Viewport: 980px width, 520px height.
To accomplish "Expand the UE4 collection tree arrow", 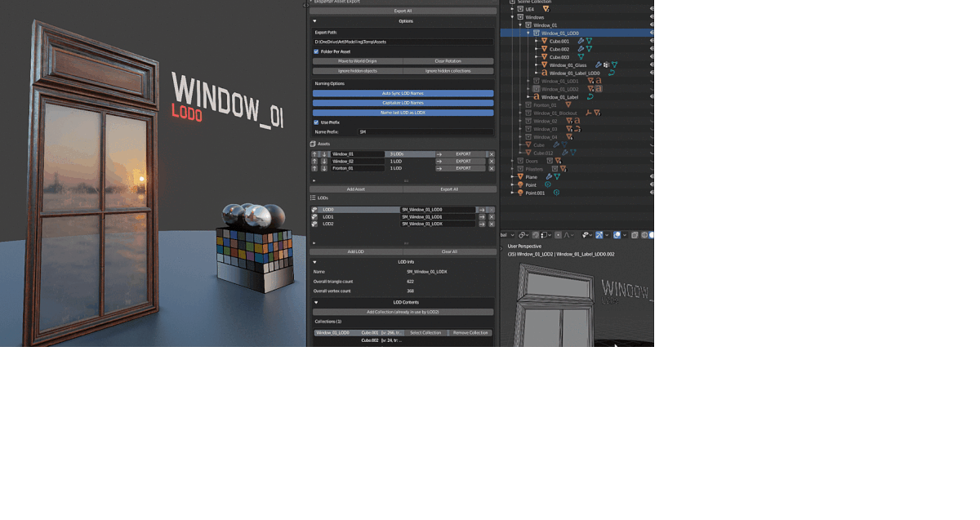I will point(512,9).
